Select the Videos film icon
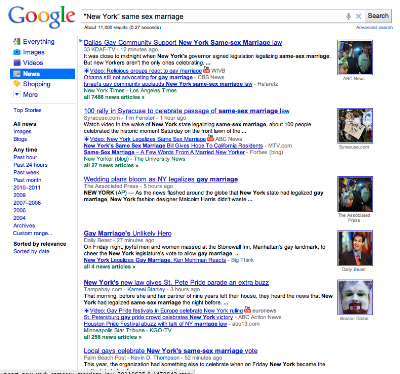The width and height of the screenshot is (400, 374). point(17,62)
